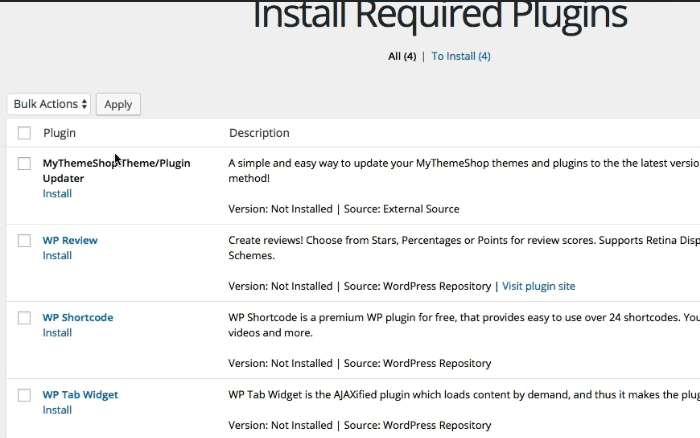Open Visit plugin site for WP Review
The width and height of the screenshot is (700, 438).
538,286
